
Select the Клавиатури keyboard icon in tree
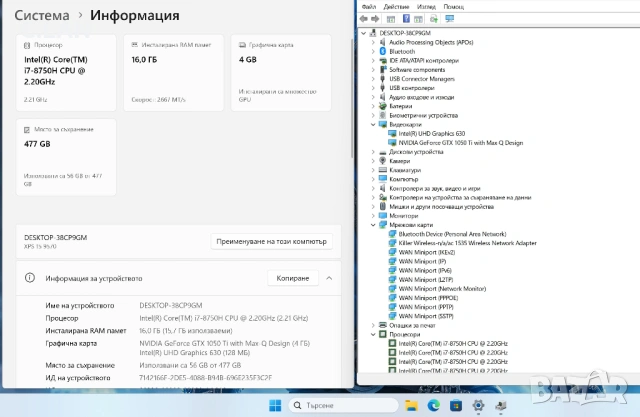382,170
